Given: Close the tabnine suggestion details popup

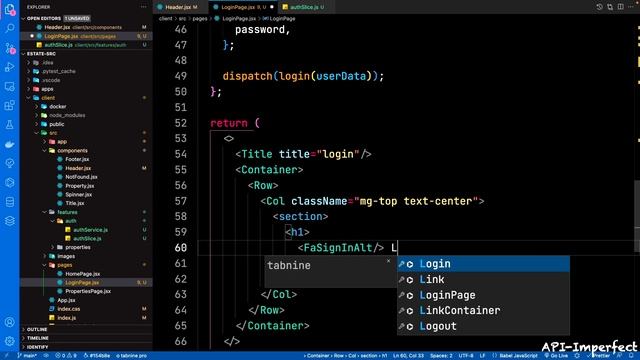Looking at the screenshot, I should pyautogui.click(x=389, y=261).
